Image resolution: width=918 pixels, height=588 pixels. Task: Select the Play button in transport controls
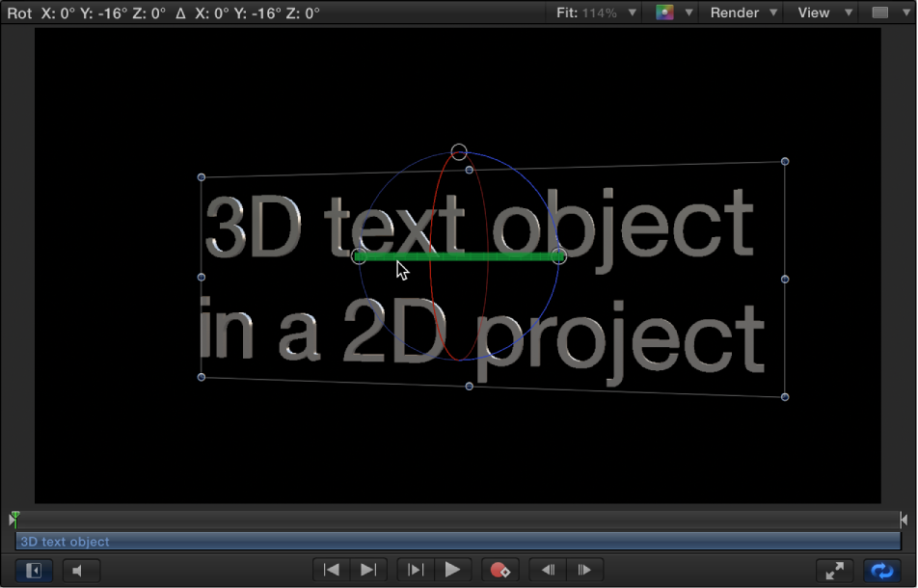[453, 570]
